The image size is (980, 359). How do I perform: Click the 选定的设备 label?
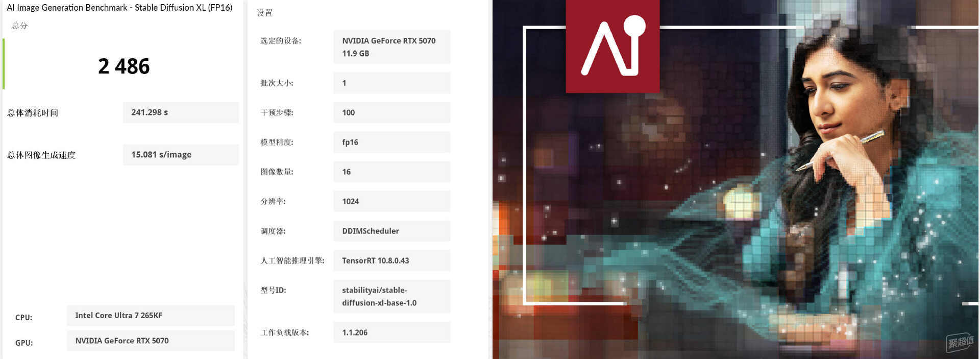281,41
